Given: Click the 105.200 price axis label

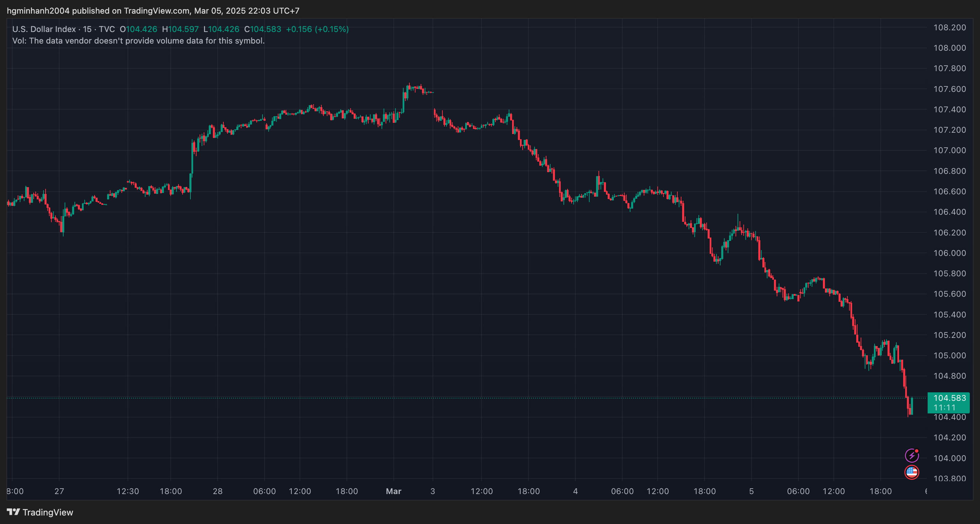Looking at the screenshot, I should point(949,335).
